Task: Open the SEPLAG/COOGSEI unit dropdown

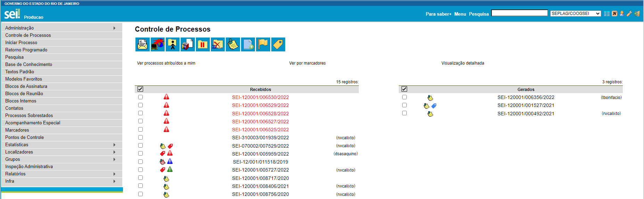Action: click(576, 14)
